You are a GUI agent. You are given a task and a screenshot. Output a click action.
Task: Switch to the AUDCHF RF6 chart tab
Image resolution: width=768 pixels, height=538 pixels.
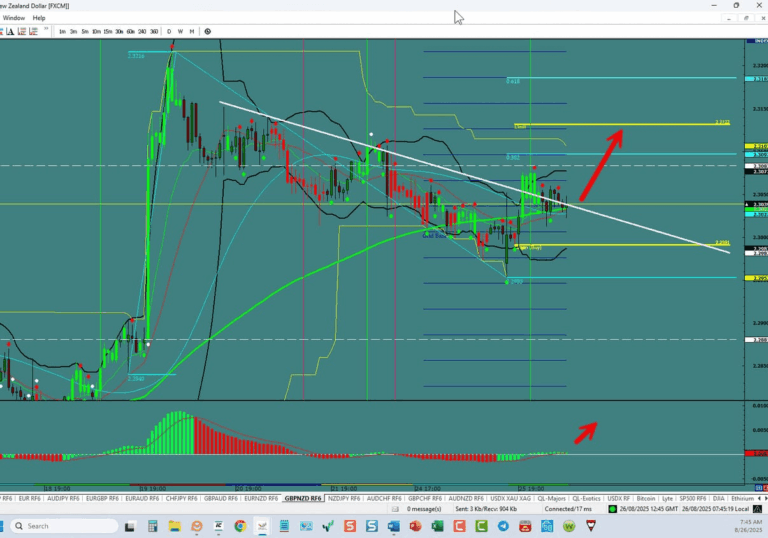coord(384,498)
